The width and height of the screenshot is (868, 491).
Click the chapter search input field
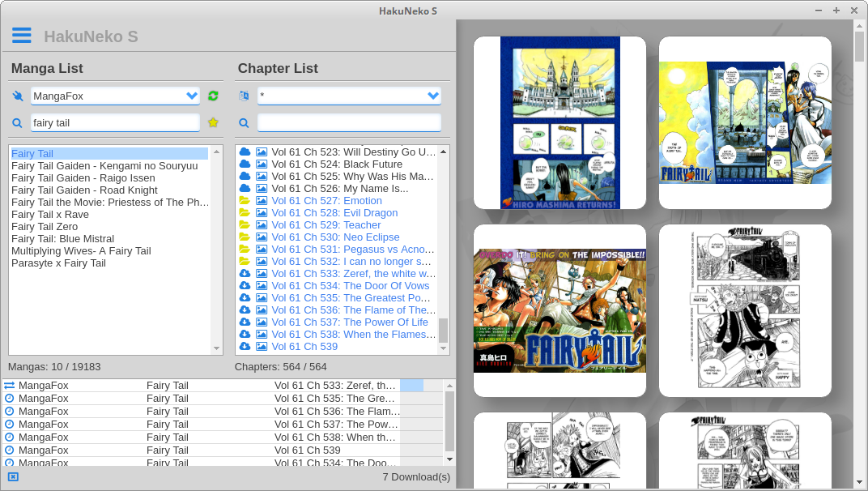[x=349, y=122]
